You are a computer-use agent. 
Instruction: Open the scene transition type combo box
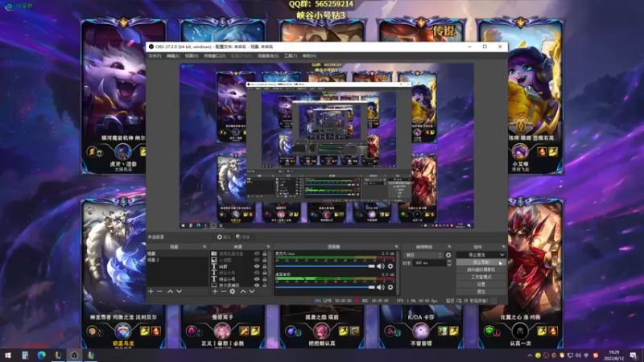423,255
